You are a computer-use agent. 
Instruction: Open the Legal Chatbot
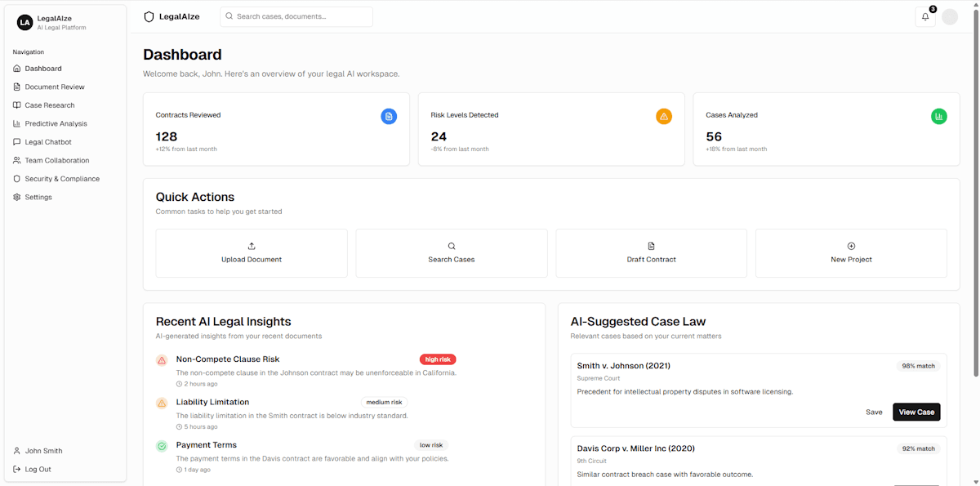tap(48, 142)
